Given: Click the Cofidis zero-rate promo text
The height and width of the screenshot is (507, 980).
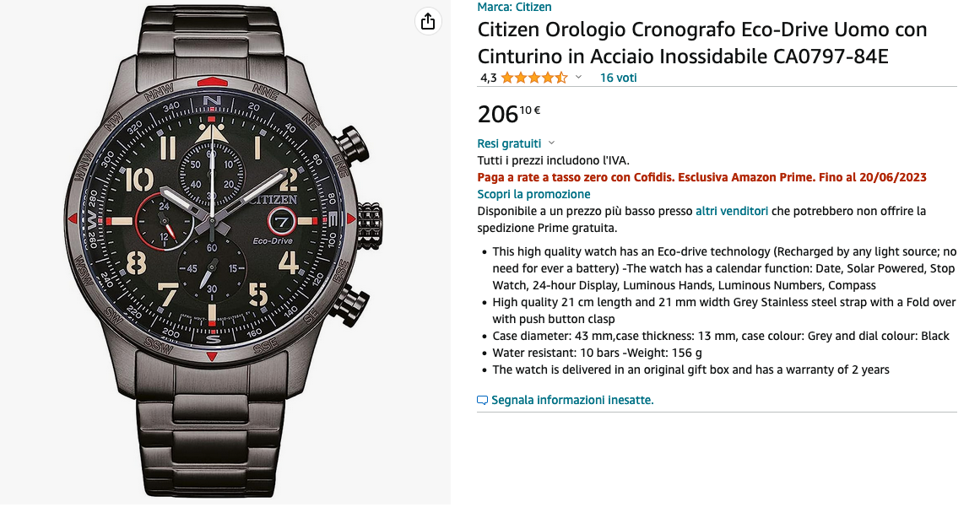Looking at the screenshot, I should coord(701,177).
